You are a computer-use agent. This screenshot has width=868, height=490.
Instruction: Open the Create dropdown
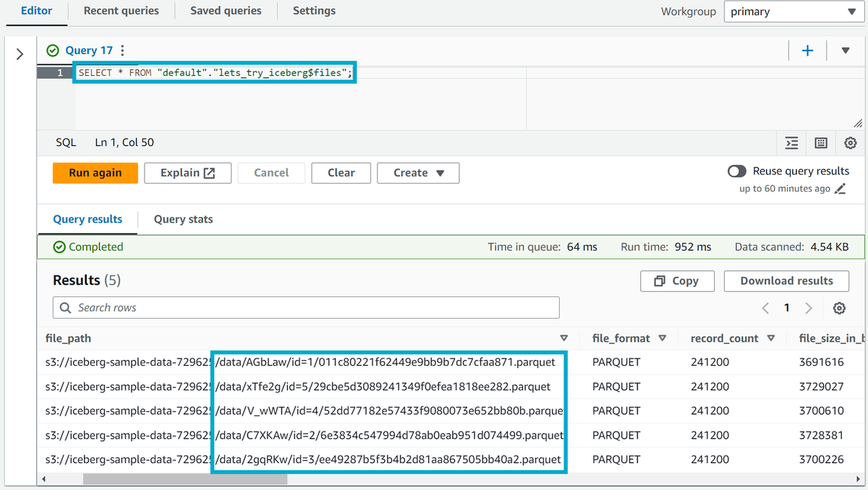tap(418, 173)
